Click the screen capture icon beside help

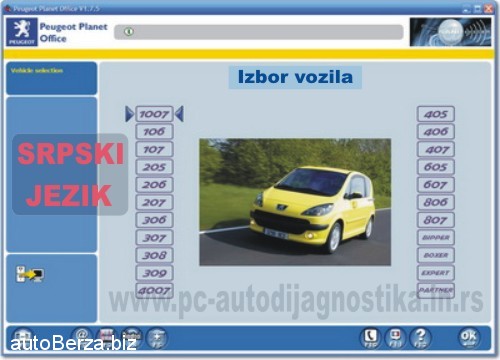[395, 338]
